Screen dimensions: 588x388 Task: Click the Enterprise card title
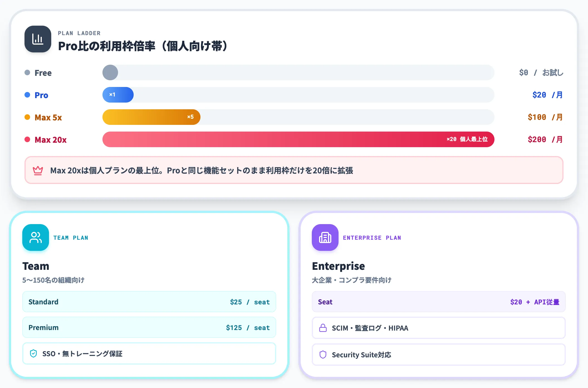[x=339, y=266]
